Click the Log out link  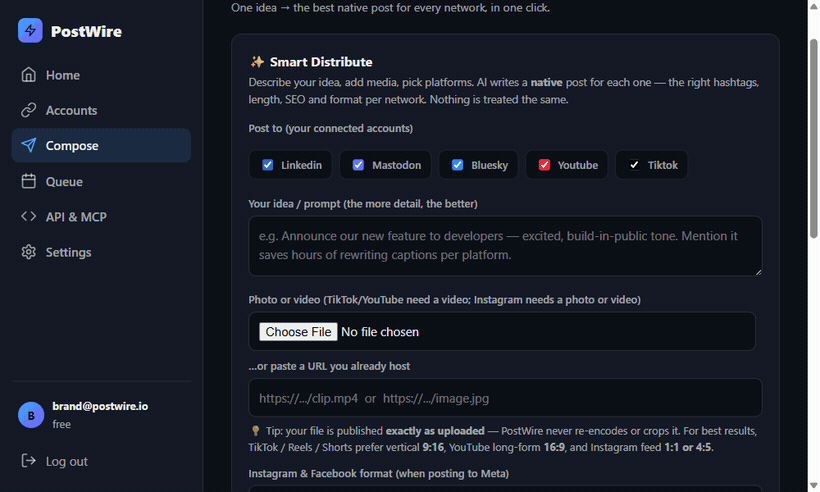(66, 461)
